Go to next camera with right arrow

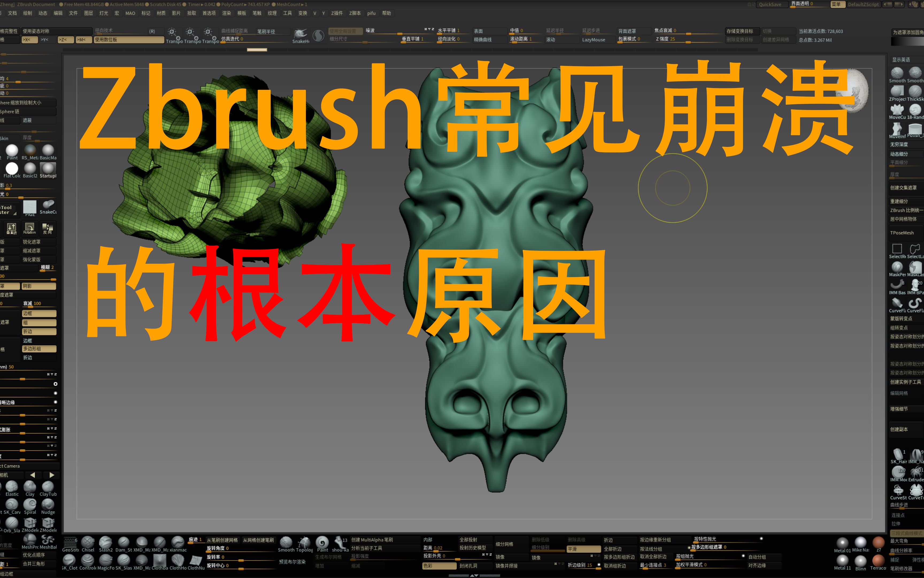52,475
